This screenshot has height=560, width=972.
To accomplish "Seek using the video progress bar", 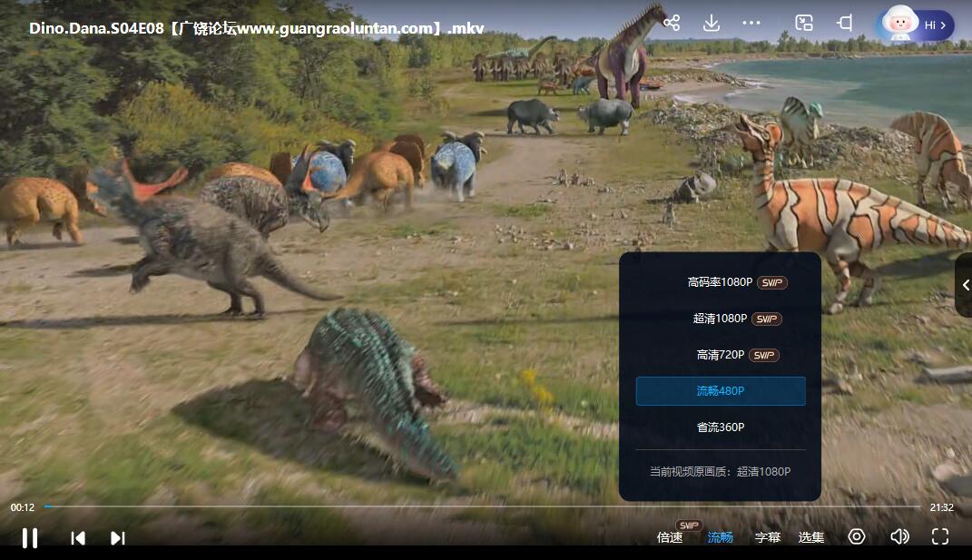I will (x=482, y=506).
